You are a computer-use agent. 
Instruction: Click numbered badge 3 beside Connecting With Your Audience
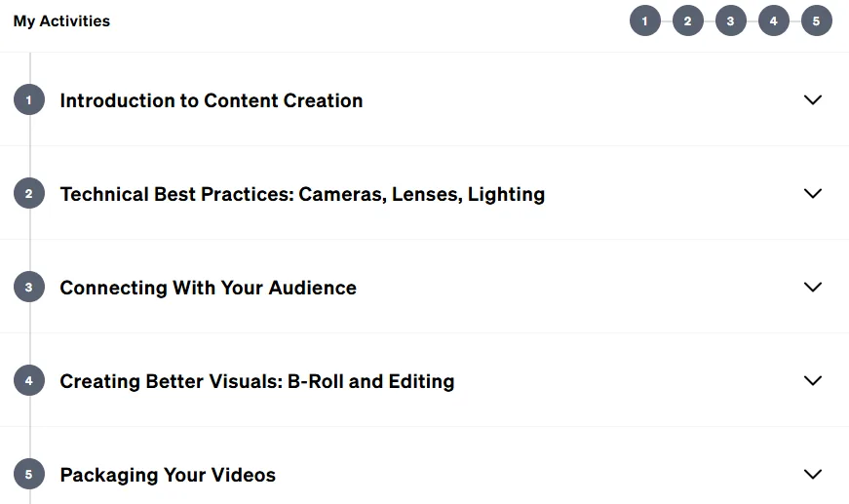(29, 287)
